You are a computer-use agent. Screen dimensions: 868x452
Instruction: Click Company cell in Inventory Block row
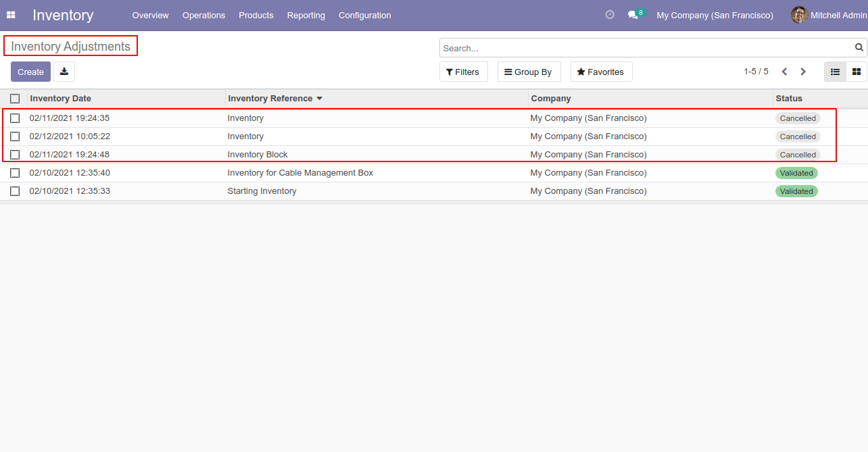pyautogui.click(x=588, y=155)
